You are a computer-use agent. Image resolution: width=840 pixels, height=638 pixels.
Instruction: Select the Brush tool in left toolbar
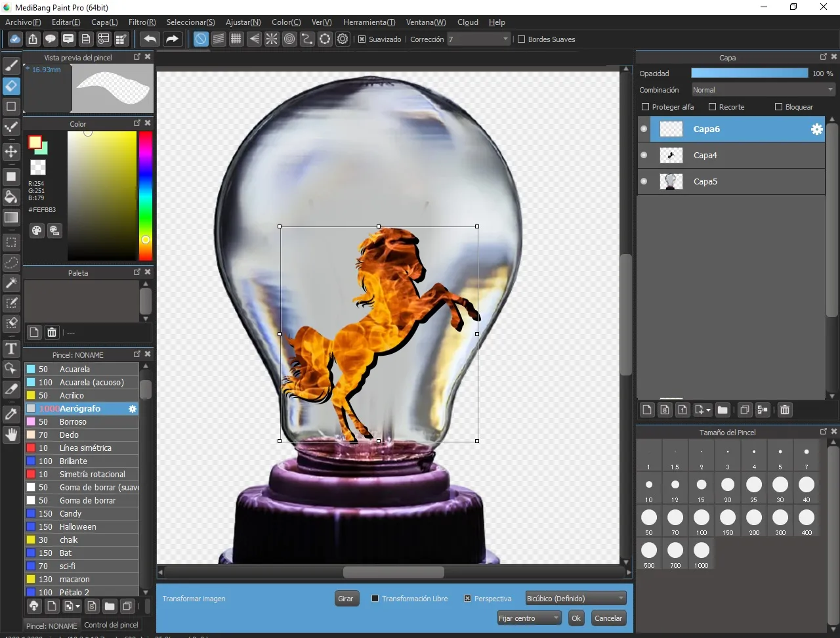tap(11, 66)
